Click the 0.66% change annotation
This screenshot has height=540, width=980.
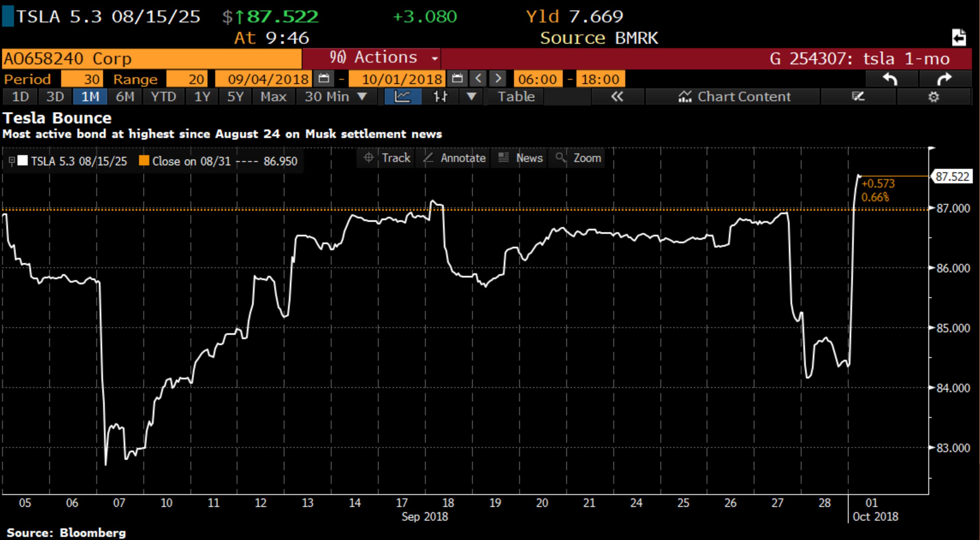[875, 198]
